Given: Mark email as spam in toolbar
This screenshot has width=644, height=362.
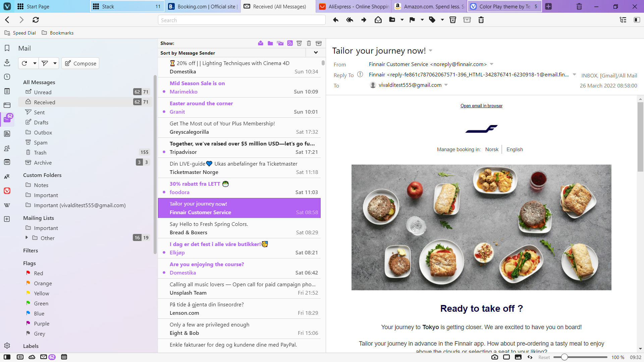Looking at the screenshot, I should pos(453,20).
